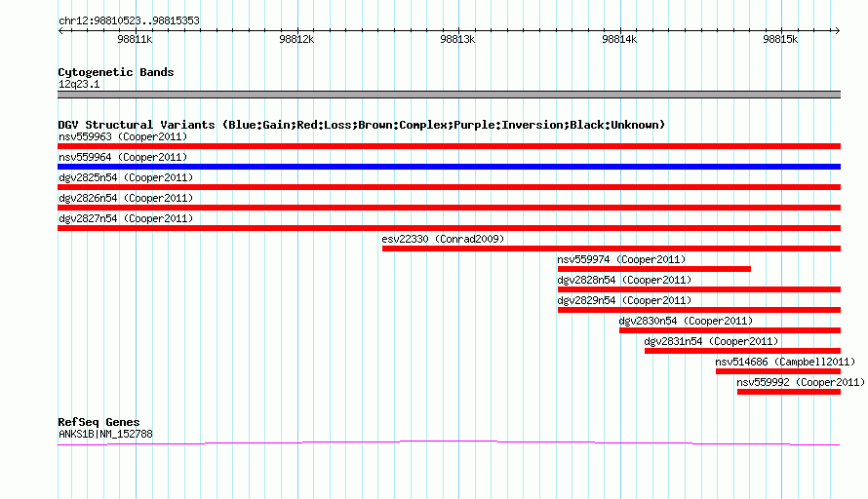Click the nsv559992 (Cooper2011) label
This screenshot has height=499, width=868.
click(801, 382)
